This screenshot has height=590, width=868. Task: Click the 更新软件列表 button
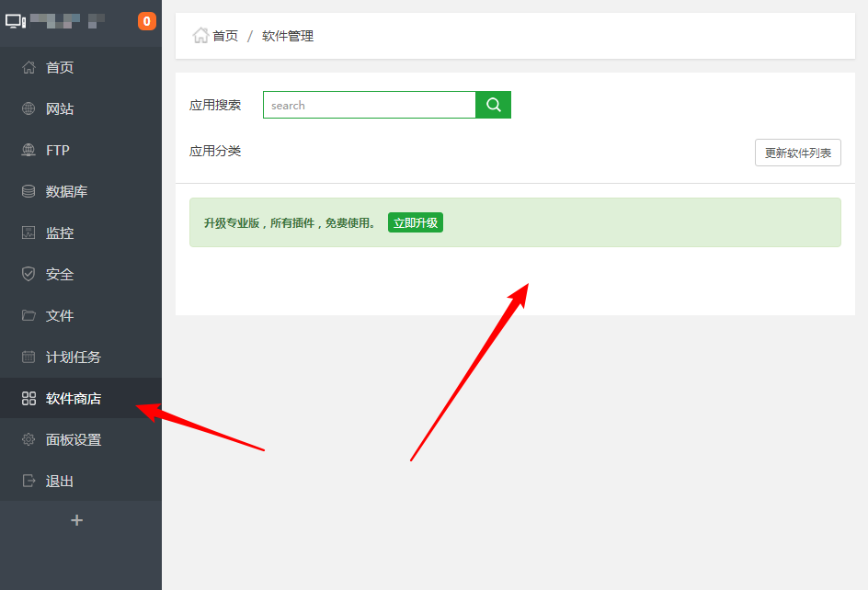click(797, 152)
